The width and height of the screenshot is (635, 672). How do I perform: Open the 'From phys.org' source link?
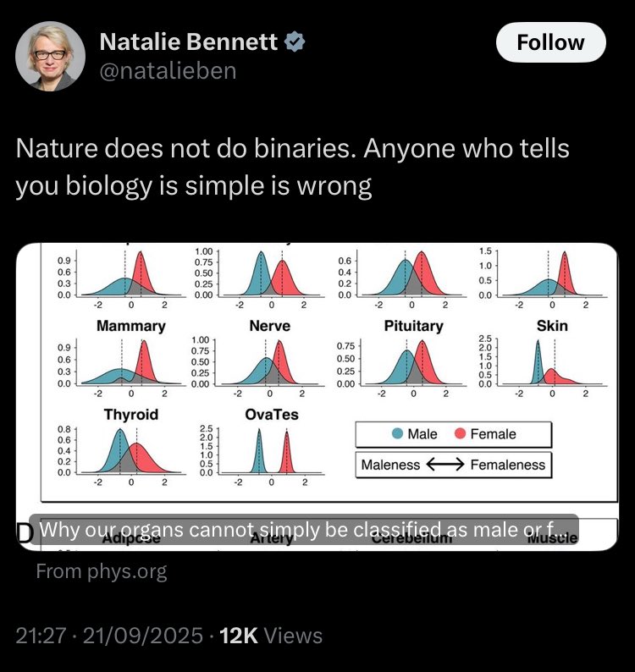[x=102, y=571]
